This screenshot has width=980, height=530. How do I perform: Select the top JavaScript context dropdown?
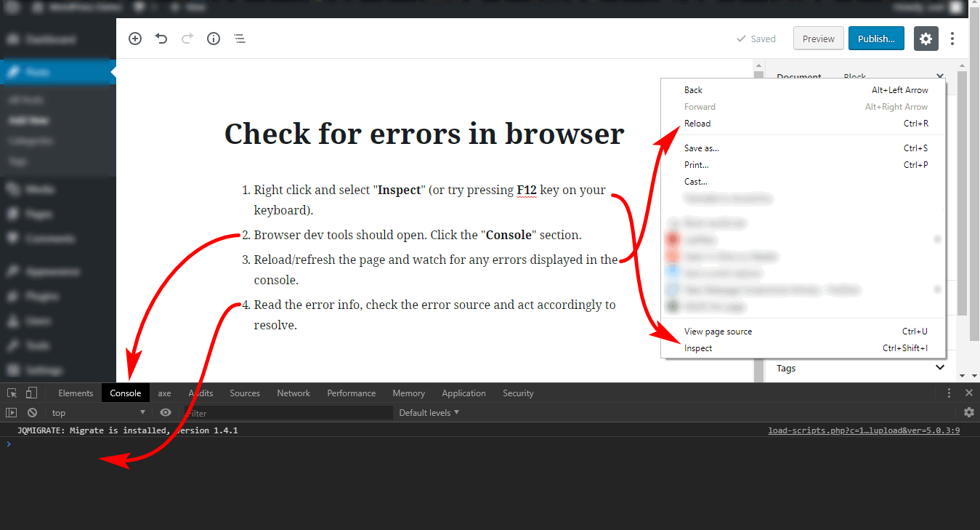(99, 412)
